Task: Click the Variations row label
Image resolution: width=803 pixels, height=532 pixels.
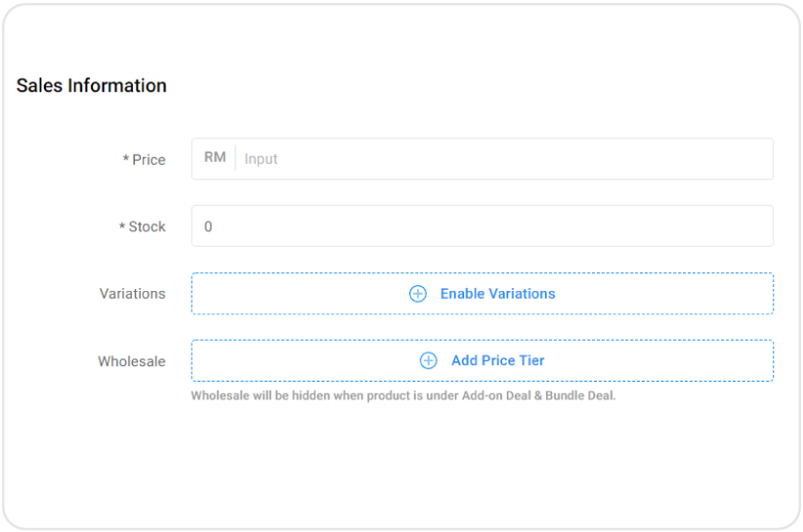Action: (x=132, y=294)
